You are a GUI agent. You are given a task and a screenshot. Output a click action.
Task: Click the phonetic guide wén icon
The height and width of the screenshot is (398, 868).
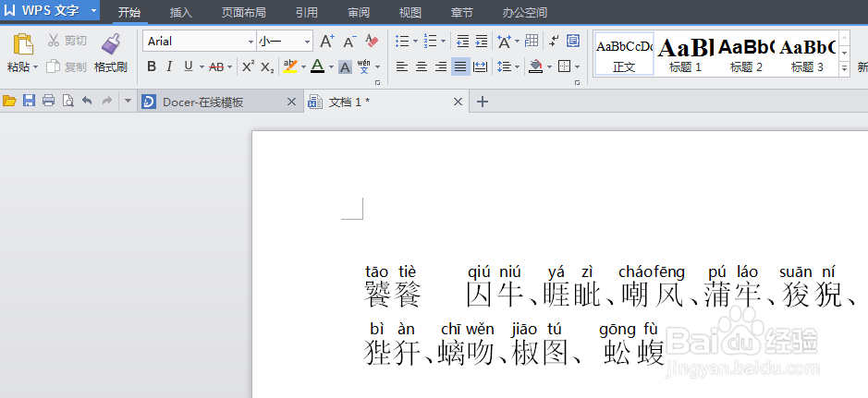[x=363, y=66]
